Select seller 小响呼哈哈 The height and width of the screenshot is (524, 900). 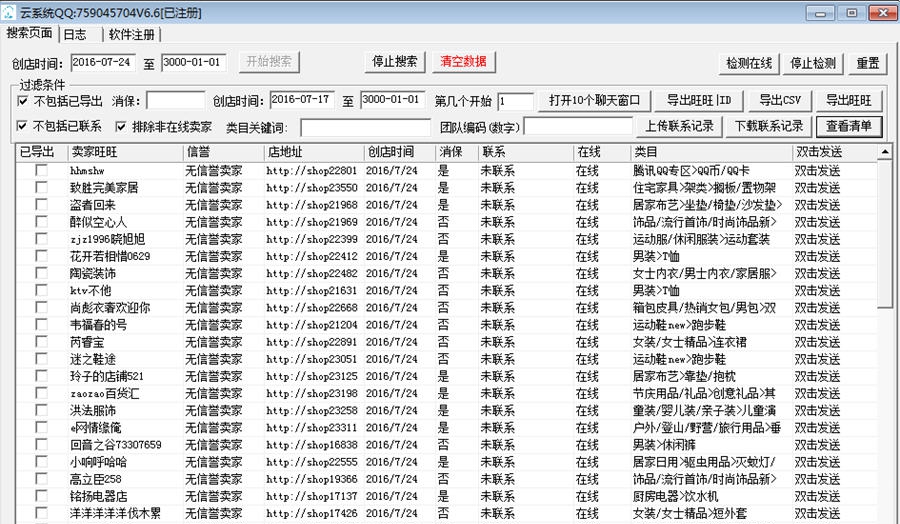tap(99, 462)
